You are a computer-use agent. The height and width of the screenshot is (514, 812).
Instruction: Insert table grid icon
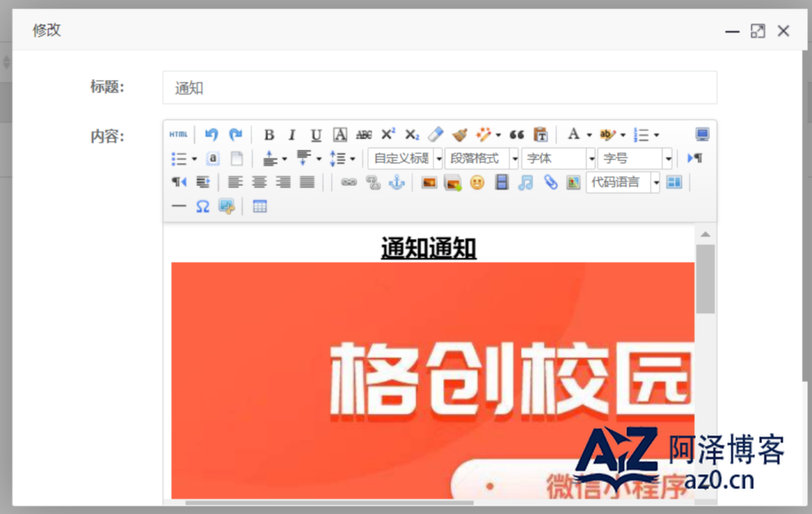pyautogui.click(x=259, y=206)
